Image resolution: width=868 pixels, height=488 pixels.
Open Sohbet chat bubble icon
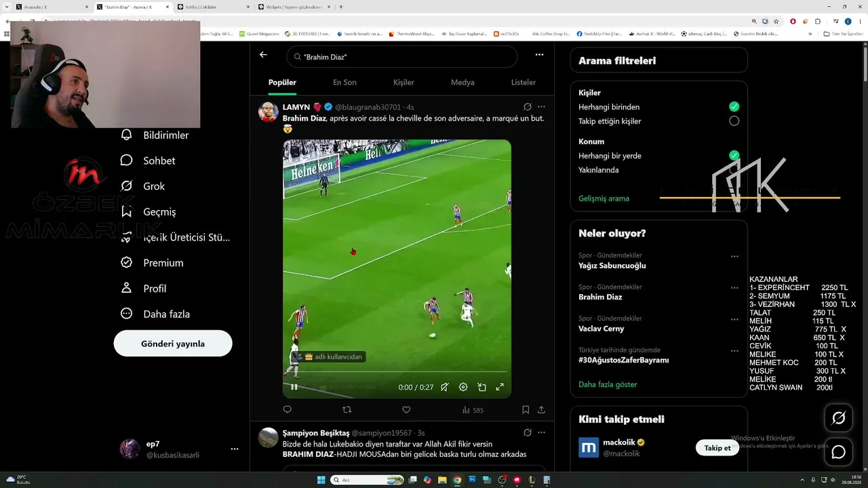point(126,161)
